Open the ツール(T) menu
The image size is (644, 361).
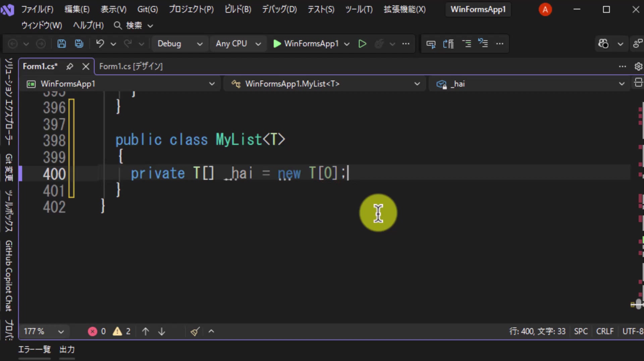[359, 9]
